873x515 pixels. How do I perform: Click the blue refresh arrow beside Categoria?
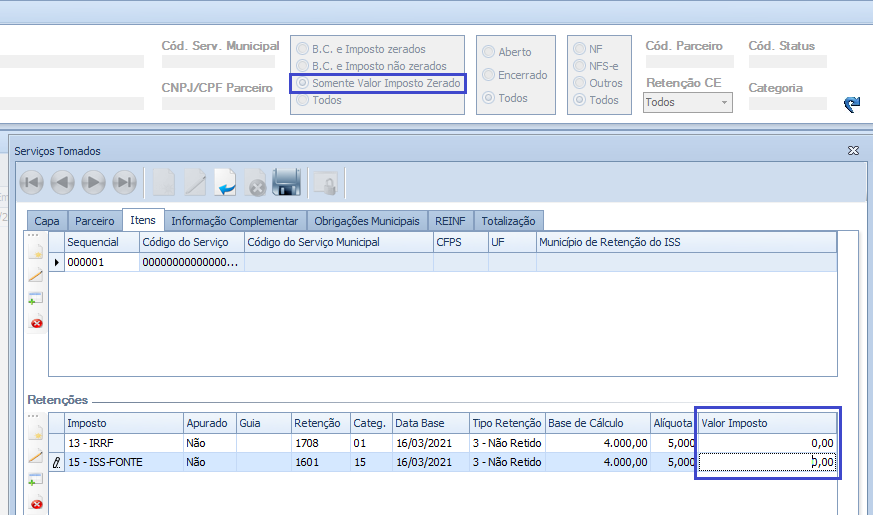(851, 104)
